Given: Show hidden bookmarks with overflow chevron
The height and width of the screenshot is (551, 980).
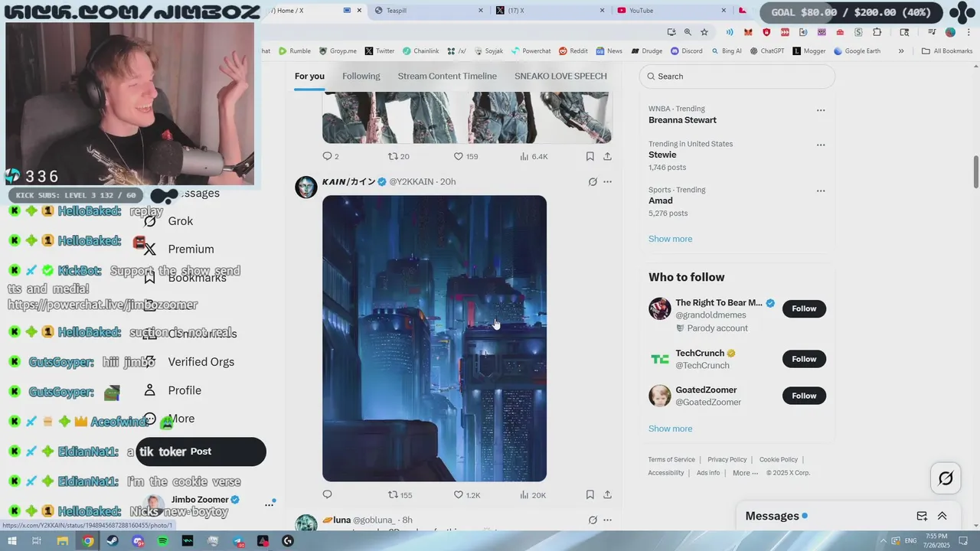Looking at the screenshot, I should (x=901, y=51).
